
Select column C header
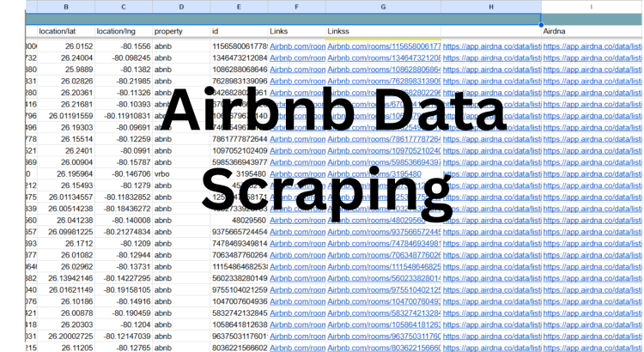click(124, 7)
